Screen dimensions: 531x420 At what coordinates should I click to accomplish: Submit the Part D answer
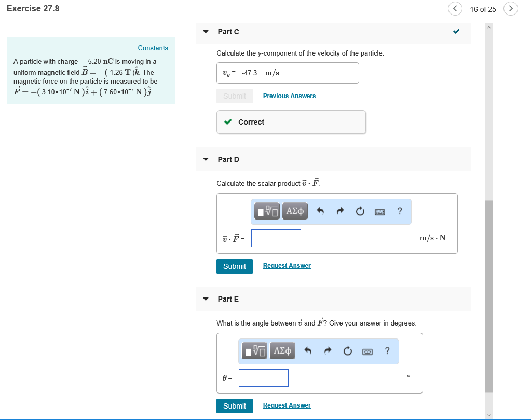tap(234, 266)
